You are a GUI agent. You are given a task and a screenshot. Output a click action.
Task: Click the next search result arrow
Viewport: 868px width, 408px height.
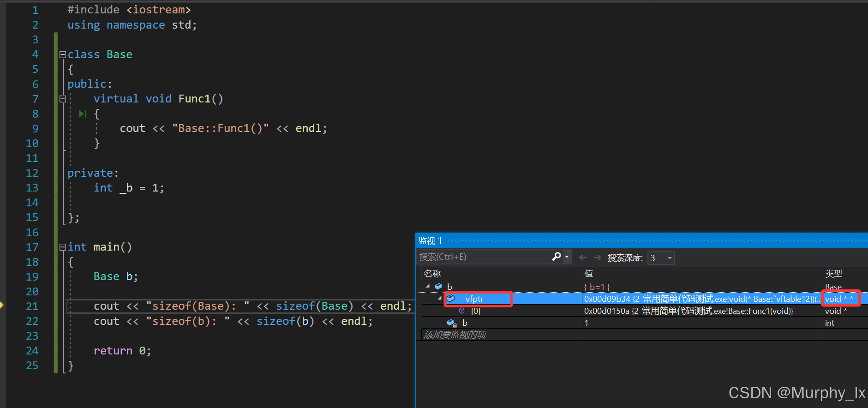pos(598,258)
